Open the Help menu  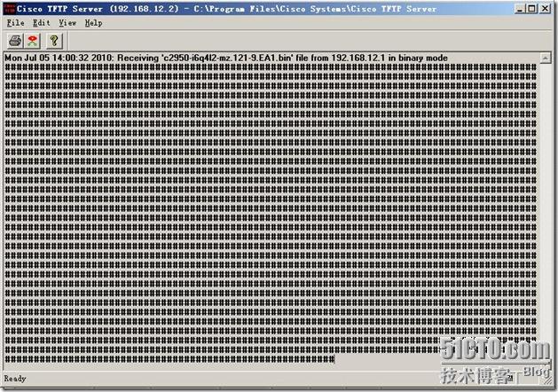pyautogui.click(x=94, y=23)
